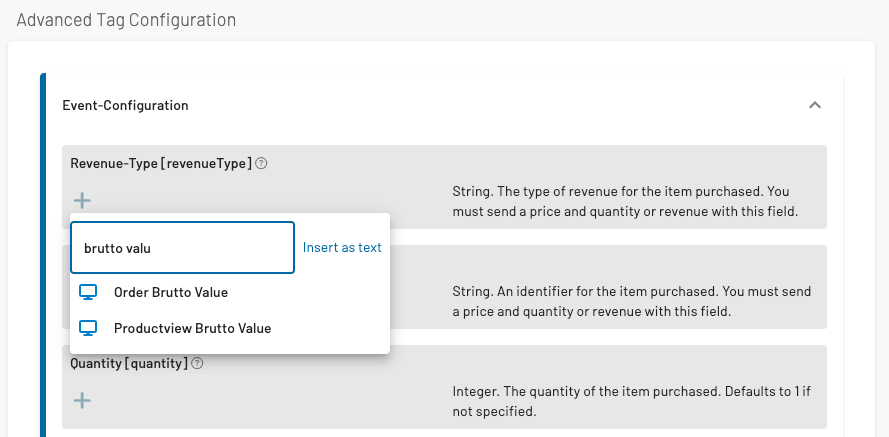Click the 'Quantity [quantity]' field label
Viewport: 889px width, 437px height.
click(129, 364)
